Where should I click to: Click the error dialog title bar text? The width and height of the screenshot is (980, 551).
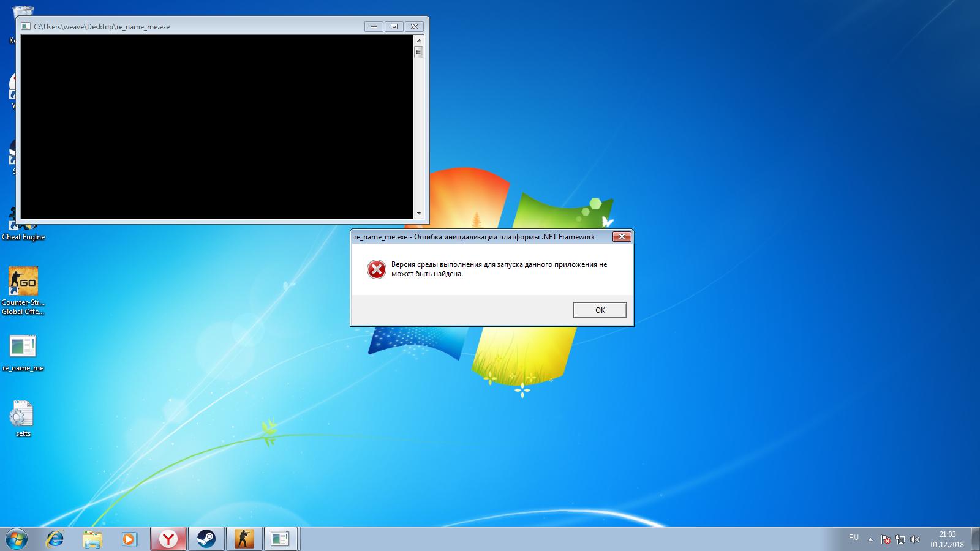(474, 237)
